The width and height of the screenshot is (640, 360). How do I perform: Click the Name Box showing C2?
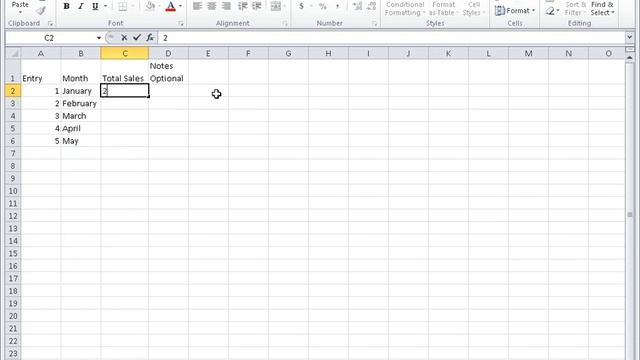click(x=49, y=38)
